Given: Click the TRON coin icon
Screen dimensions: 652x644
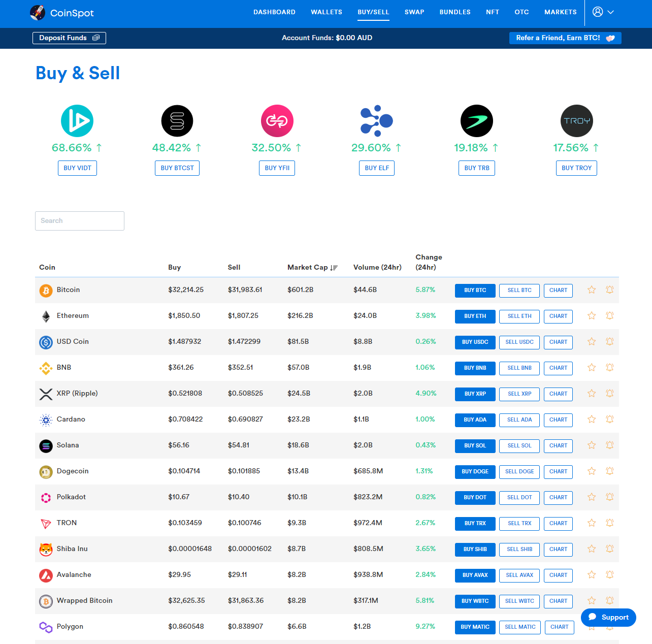Looking at the screenshot, I should point(46,524).
